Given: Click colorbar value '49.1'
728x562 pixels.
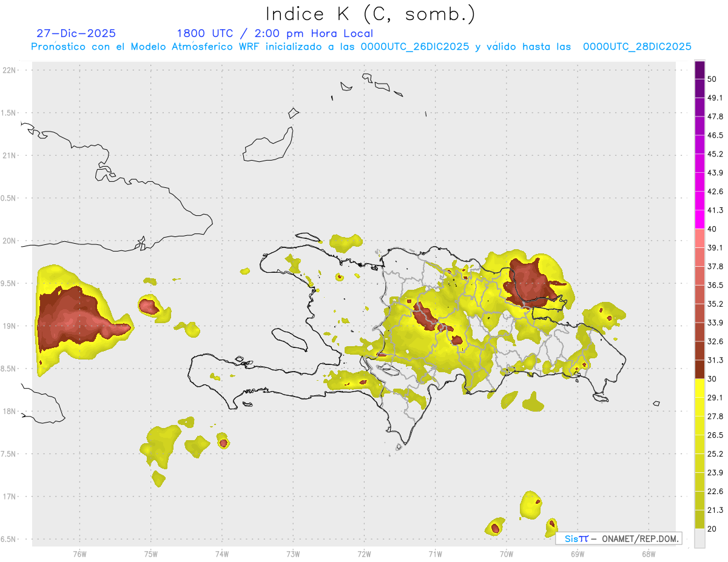Looking at the screenshot, I should 715,98.
